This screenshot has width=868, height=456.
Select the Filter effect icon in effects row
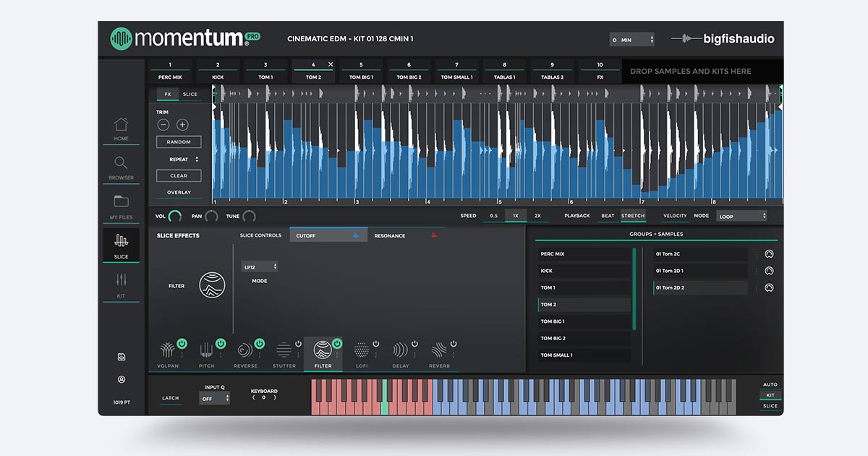click(x=323, y=350)
